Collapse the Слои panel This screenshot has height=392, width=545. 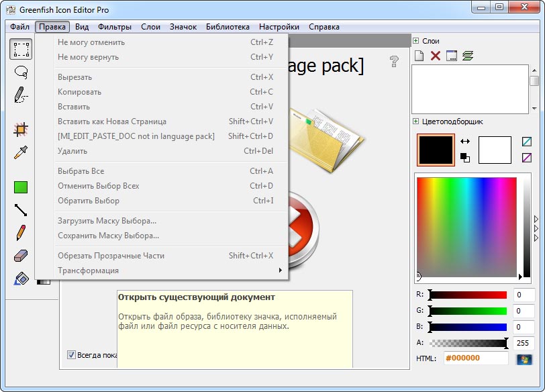click(416, 41)
